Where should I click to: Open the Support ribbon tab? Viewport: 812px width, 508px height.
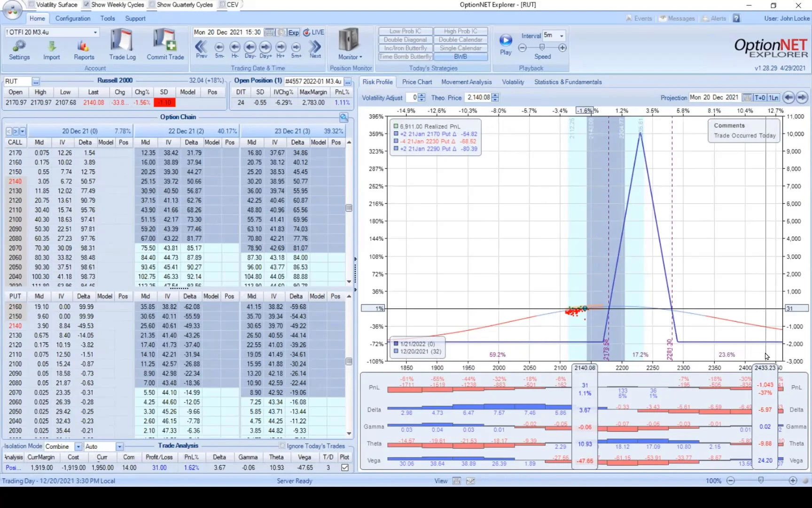coord(135,18)
